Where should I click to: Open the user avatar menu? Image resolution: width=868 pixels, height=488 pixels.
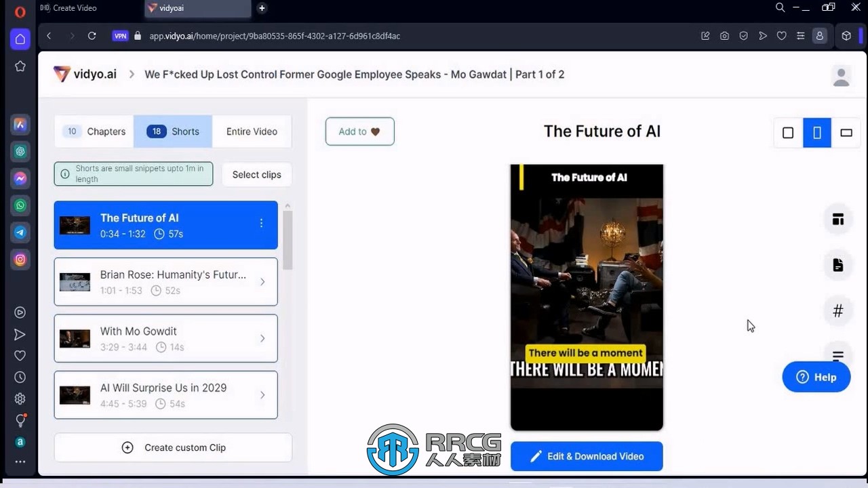tap(842, 76)
